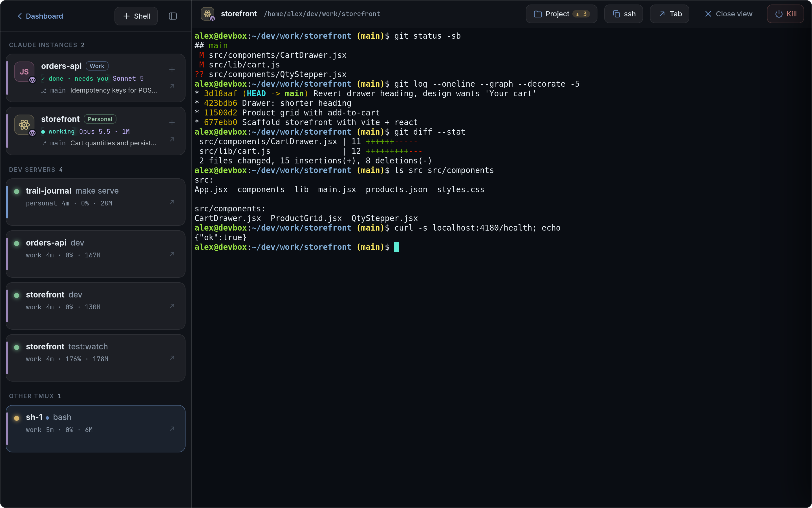Select the Work badge on orders-api
The height and width of the screenshot is (508, 812).
coord(97,66)
